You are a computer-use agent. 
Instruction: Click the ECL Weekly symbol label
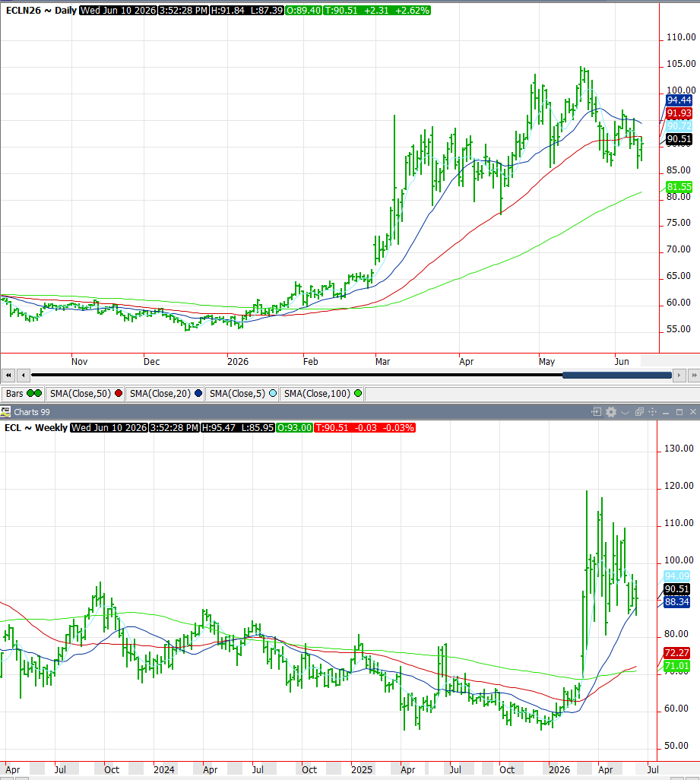point(36,428)
